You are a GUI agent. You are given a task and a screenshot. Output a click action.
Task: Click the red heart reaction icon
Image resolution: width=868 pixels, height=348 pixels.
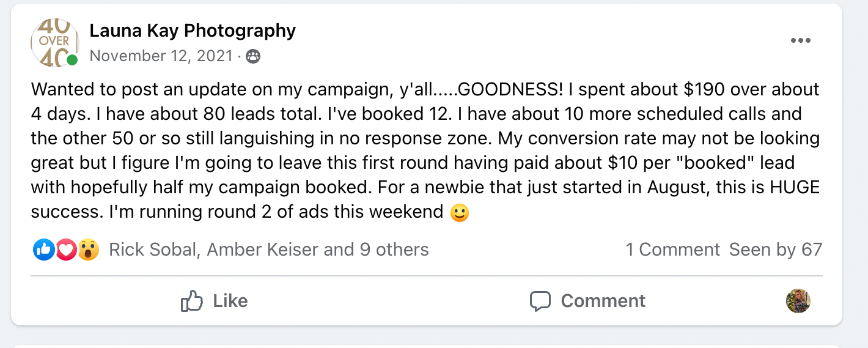coord(65,250)
